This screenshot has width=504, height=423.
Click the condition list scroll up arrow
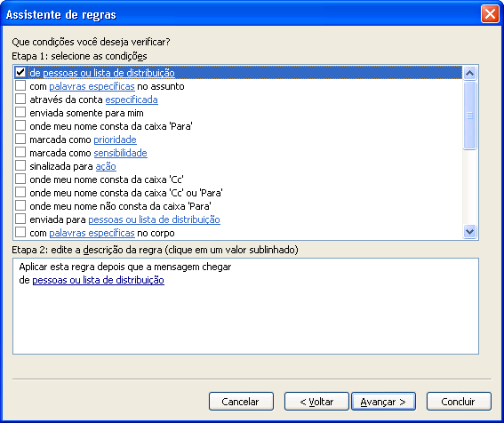coord(469,73)
